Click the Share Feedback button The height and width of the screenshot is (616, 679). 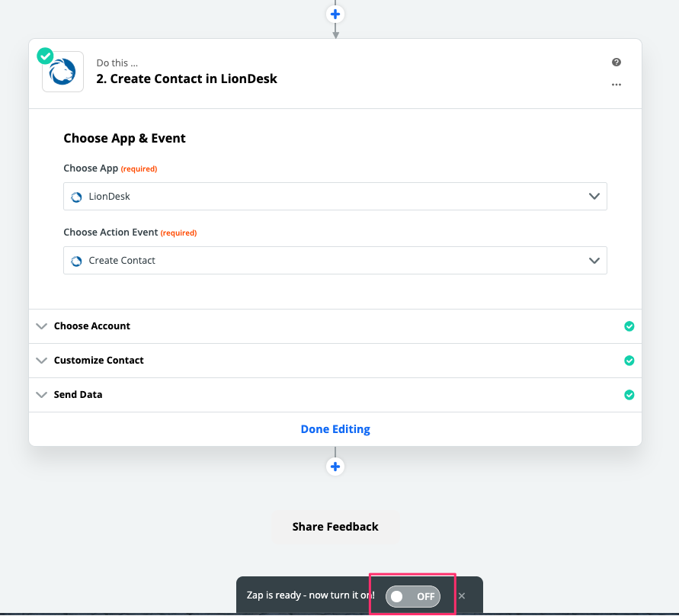tap(335, 527)
